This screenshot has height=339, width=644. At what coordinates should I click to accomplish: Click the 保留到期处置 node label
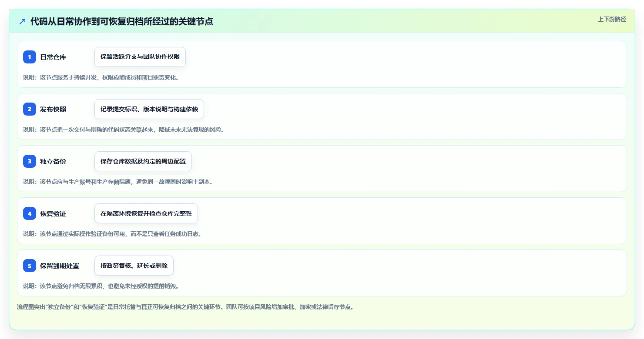(x=60, y=266)
